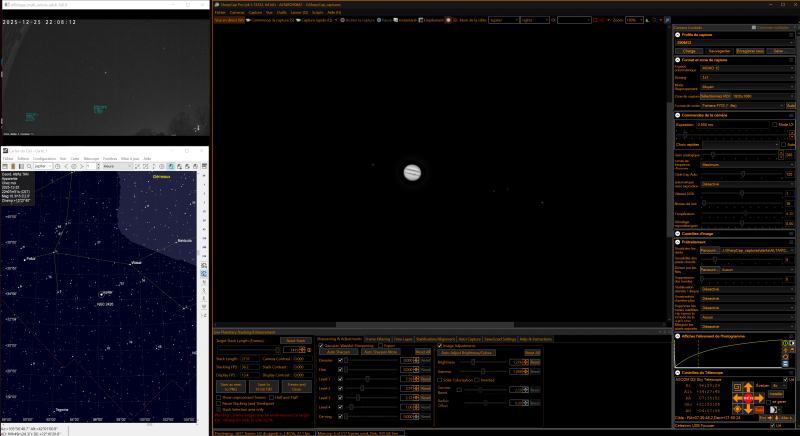This screenshot has height=436, width=800.
Task: Open the Binning 1x1 dropdown
Action: (x=747, y=78)
